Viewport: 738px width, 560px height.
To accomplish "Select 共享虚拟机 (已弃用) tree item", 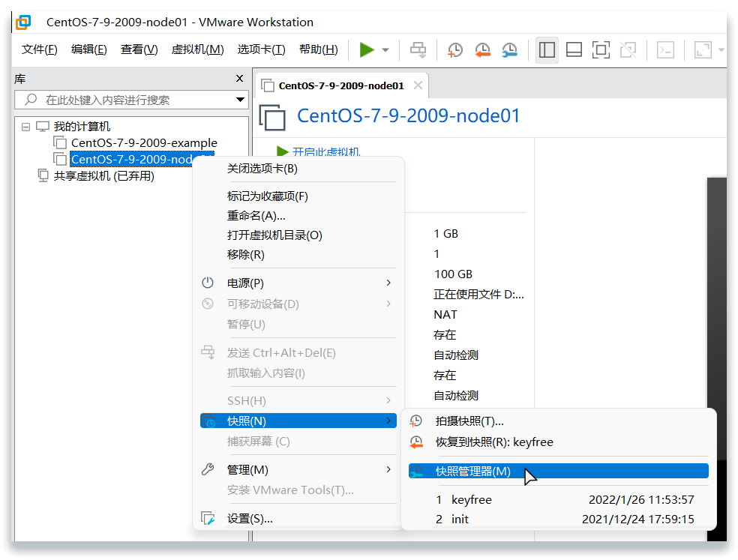I will (x=104, y=176).
